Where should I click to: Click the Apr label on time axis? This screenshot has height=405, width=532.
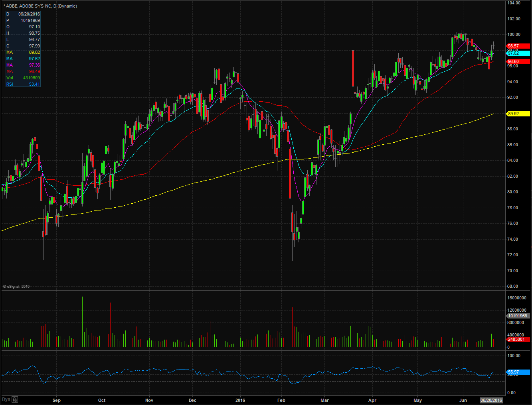(372, 400)
